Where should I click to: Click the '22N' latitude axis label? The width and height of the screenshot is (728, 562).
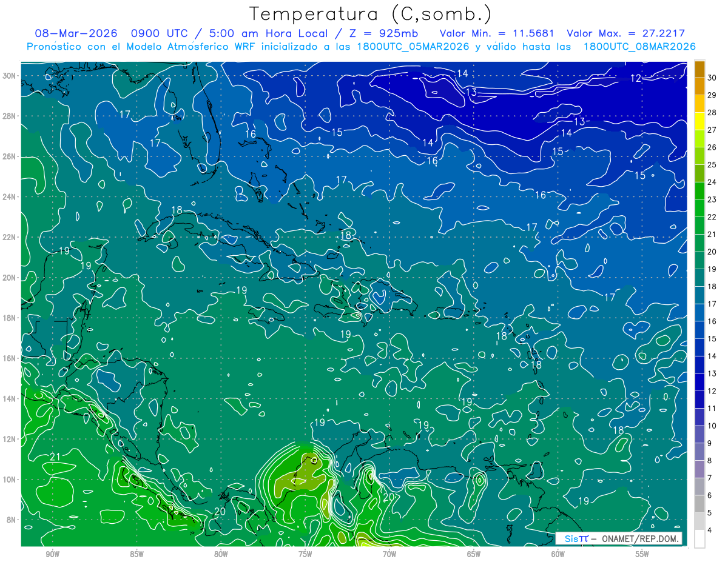(x=9, y=237)
